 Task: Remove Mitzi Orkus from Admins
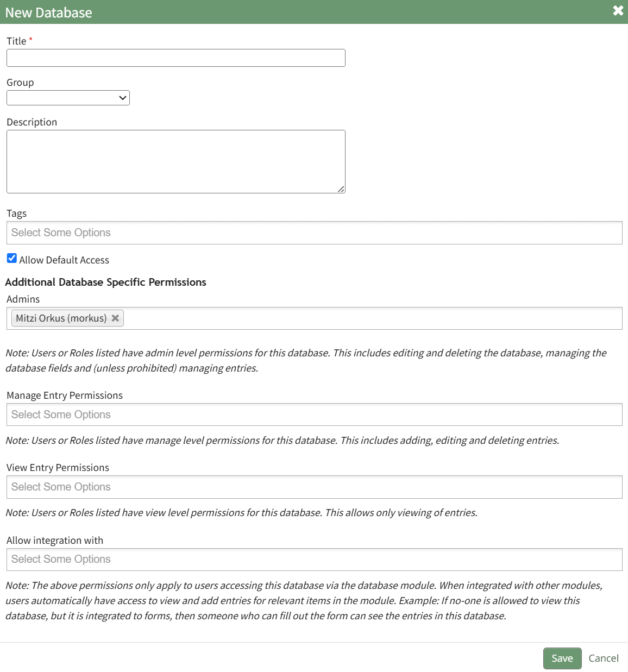click(115, 318)
